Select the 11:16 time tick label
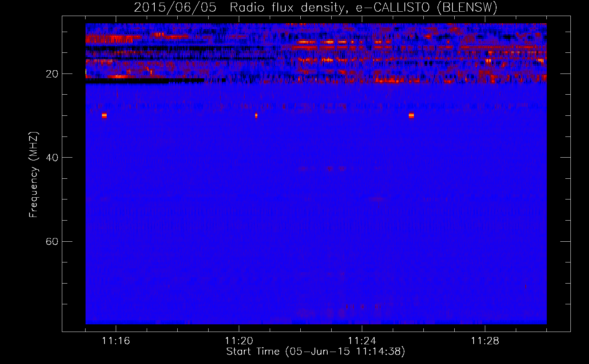This screenshot has width=589, height=364. (116, 341)
